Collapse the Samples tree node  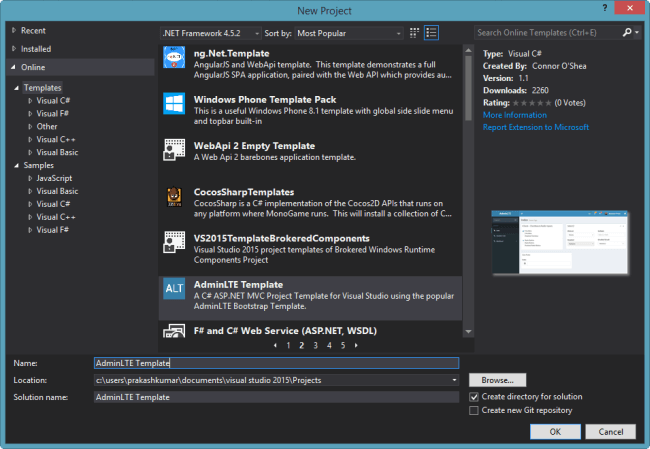pyautogui.click(x=17, y=165)
